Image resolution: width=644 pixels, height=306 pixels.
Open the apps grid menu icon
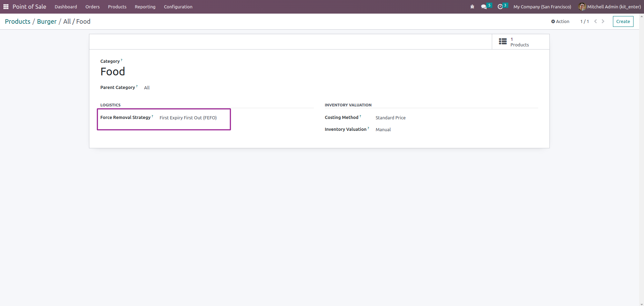6,7
